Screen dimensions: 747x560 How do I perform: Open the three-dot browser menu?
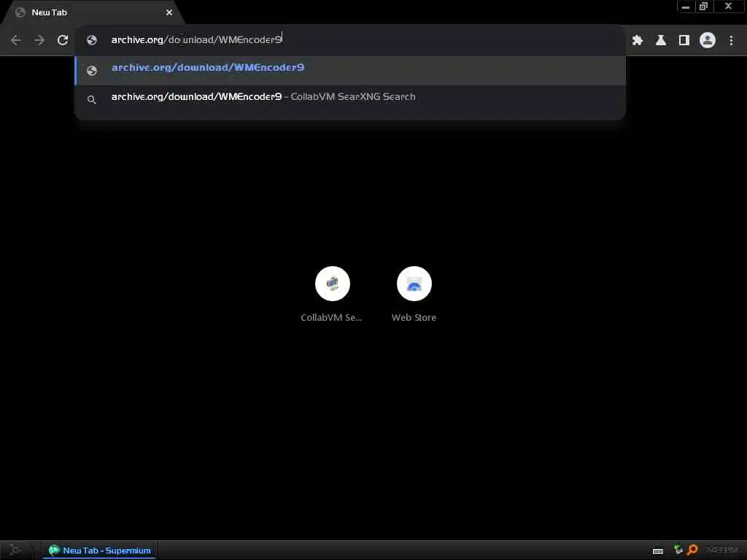click(x=731, y=41)
